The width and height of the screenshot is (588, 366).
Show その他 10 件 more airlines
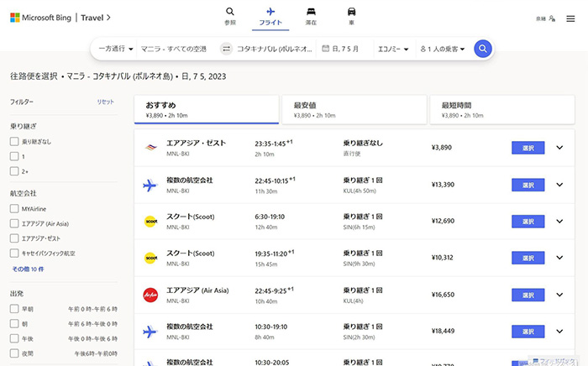click(28, 269)
